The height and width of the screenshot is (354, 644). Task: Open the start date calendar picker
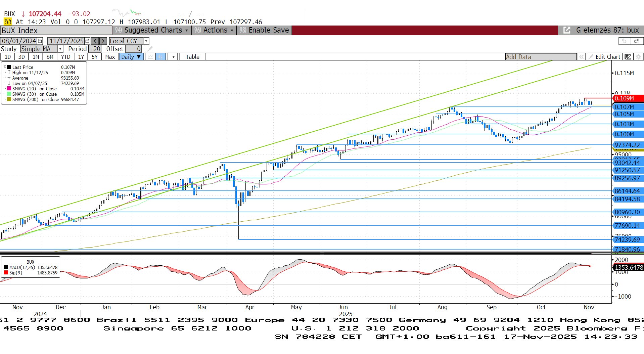pyautogui.click(x=40, y=41)
